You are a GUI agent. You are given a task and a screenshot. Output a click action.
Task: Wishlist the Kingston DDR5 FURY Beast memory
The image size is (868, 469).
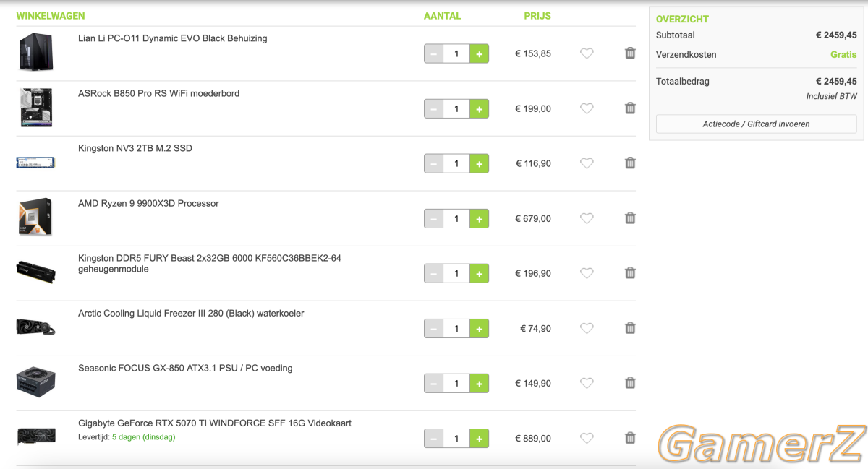point(587,273)
